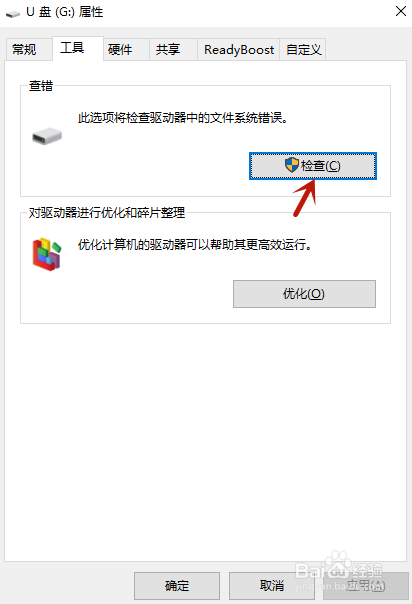412x604 pixels.
Task: Click the drive icon in the title bar
Action: point(13,14)
